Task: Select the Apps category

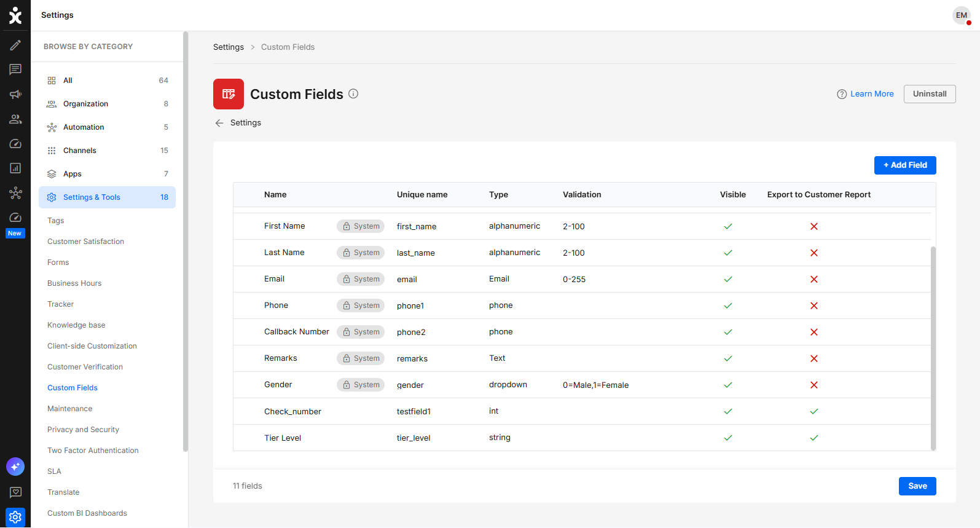Action: 107,174
